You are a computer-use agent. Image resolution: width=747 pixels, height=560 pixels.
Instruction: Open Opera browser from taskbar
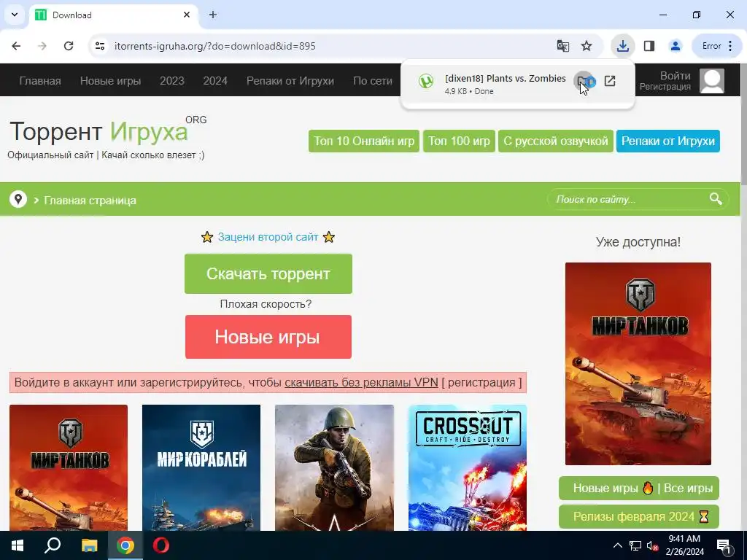tap(161, 545)
